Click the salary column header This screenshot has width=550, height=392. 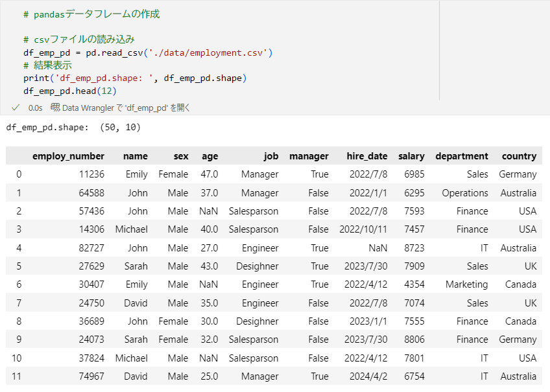411,157
